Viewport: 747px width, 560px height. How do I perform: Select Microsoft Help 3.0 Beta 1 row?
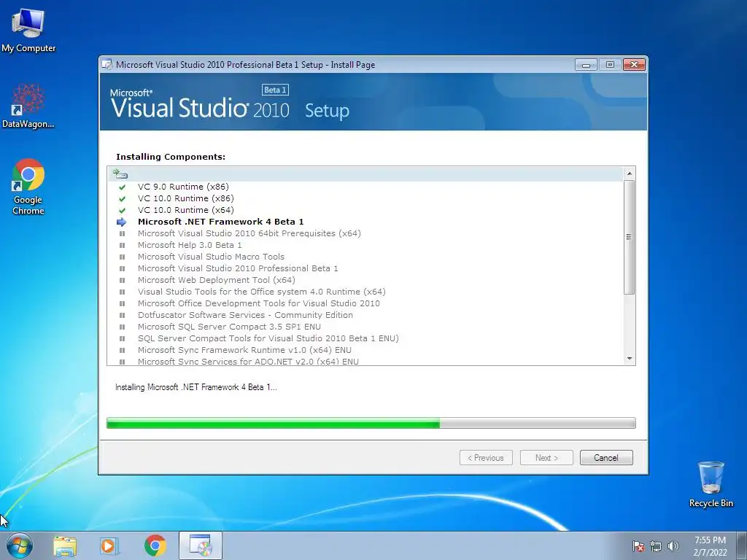point(190,245)
